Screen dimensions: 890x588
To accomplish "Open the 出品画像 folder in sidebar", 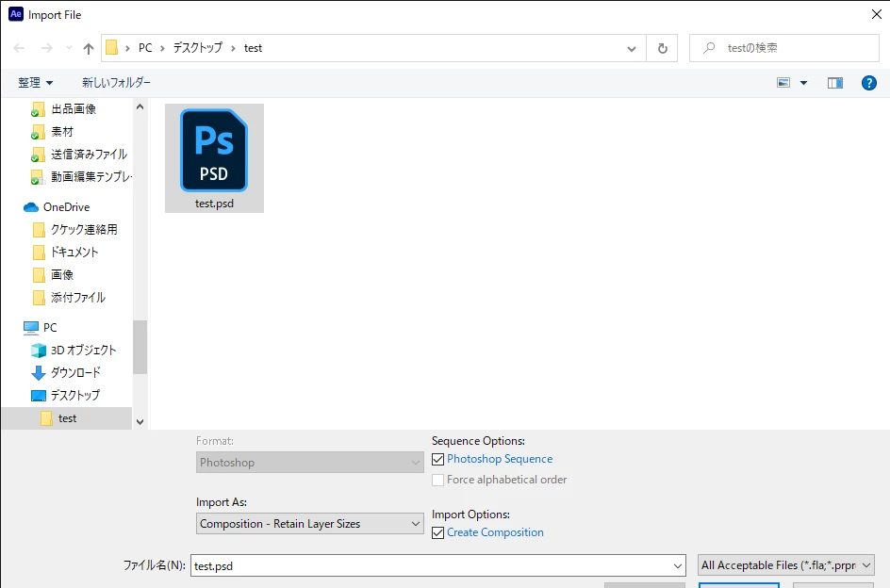I will [x=74, y=109].
